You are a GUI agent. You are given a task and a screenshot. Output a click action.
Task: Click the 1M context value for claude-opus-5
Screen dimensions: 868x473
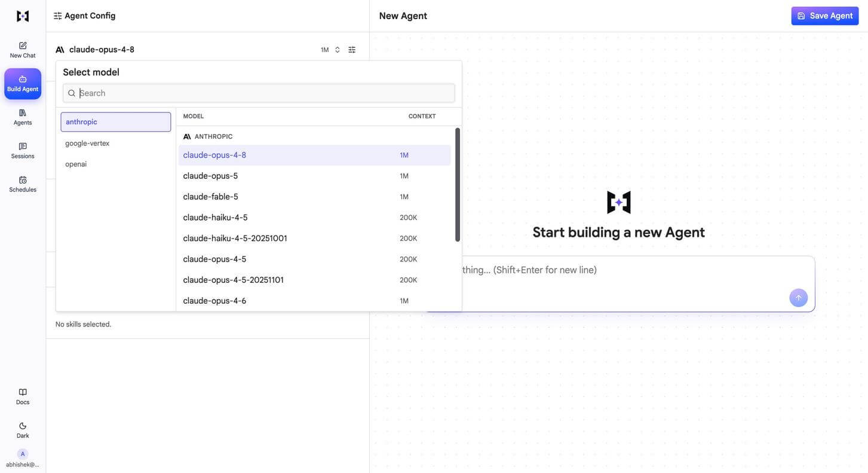click(404, 176)
